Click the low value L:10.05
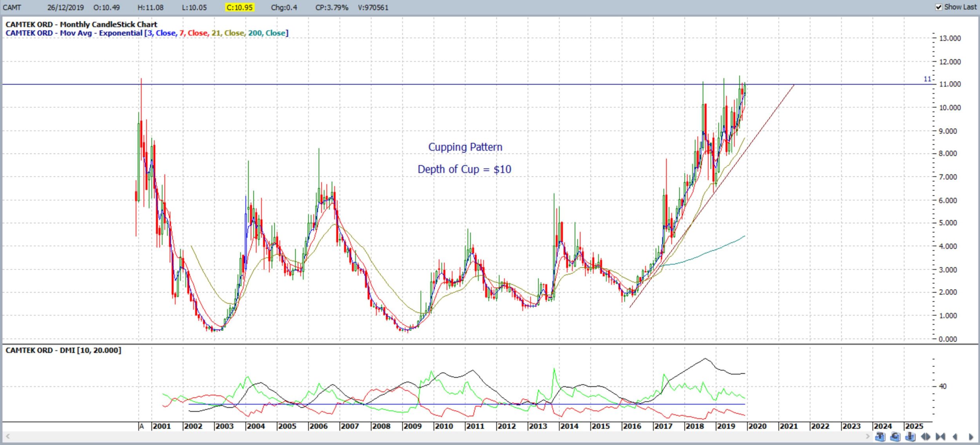This screenshot has width=980, height=445. click(x=194, y=7)
